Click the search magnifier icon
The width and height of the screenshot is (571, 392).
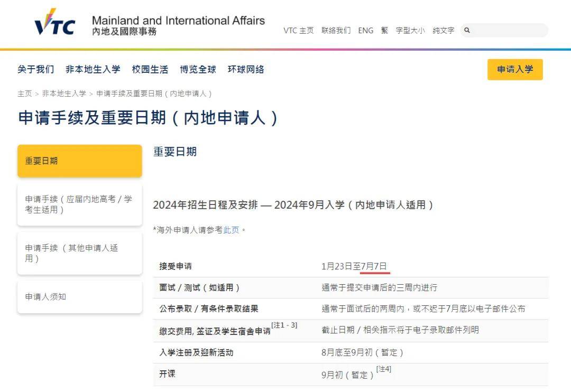(467, 30)
